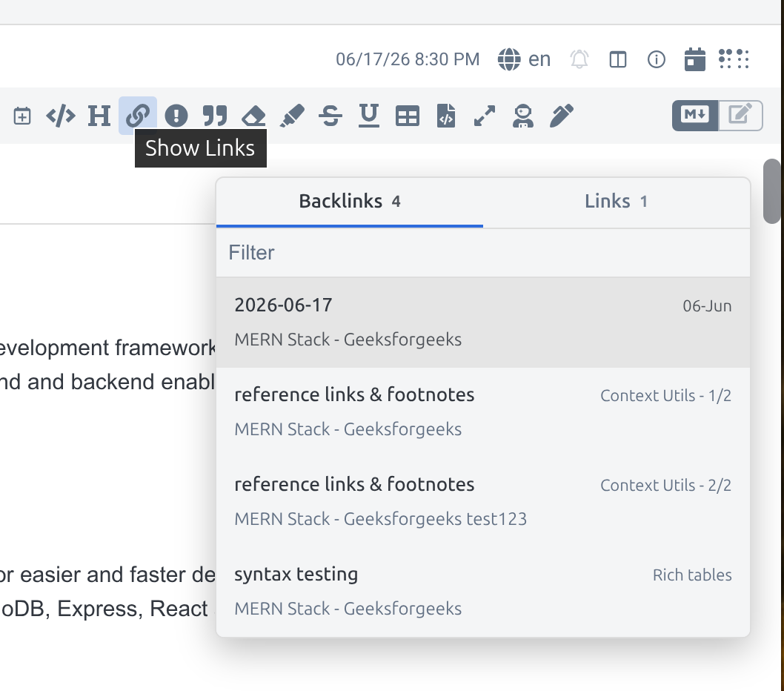784x691 pixels.
Task: Insert a table with the table icon
Action: click(x=408, y=116)
